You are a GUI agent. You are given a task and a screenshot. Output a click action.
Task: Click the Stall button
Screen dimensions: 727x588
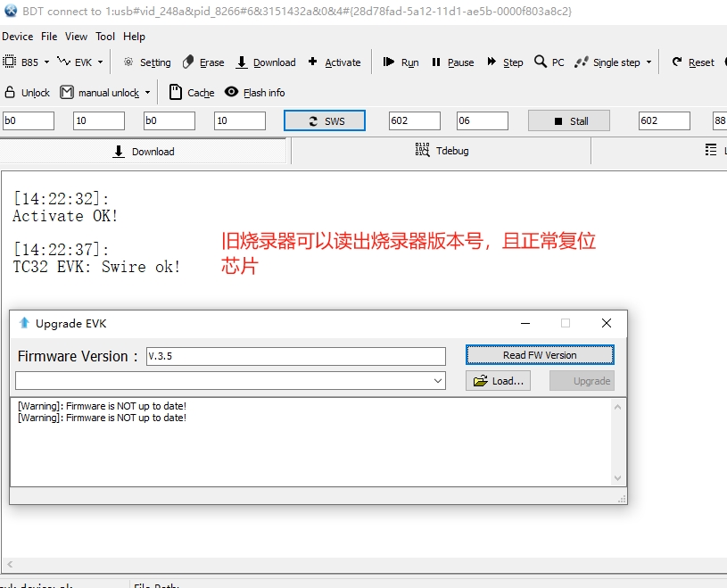point(569,120)
